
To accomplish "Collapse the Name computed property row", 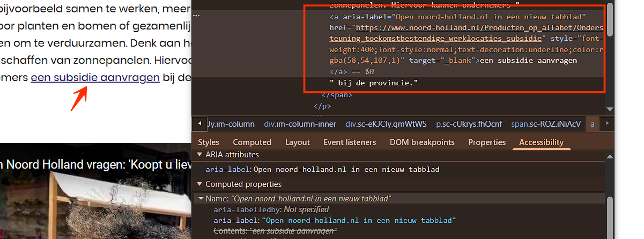I will click(x=201, y=199).
